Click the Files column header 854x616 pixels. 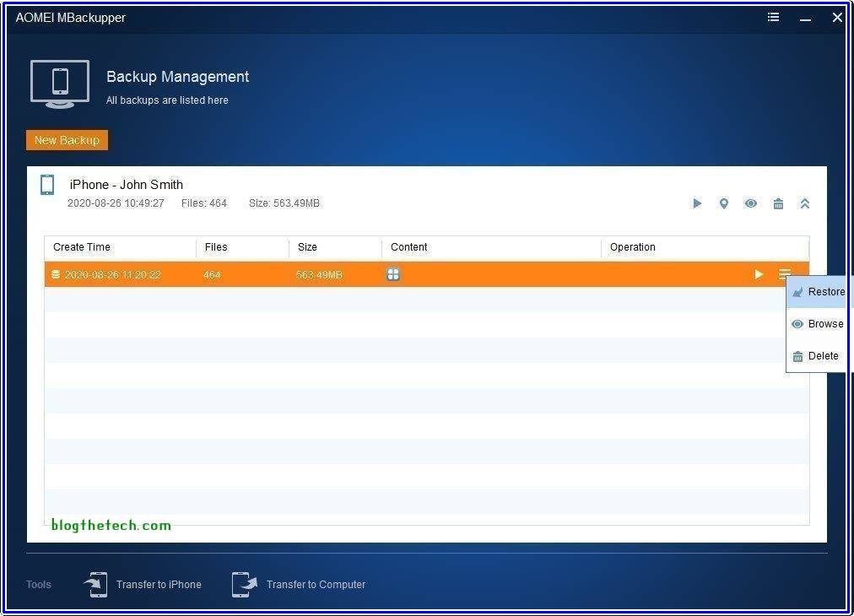pos(216,247)
